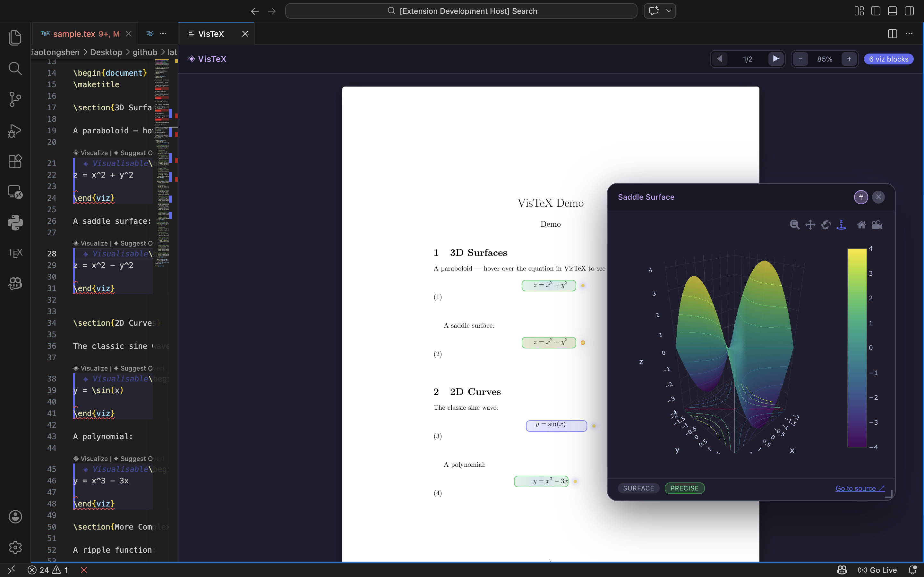Click the movie camera plot icon

pos(877,225)
